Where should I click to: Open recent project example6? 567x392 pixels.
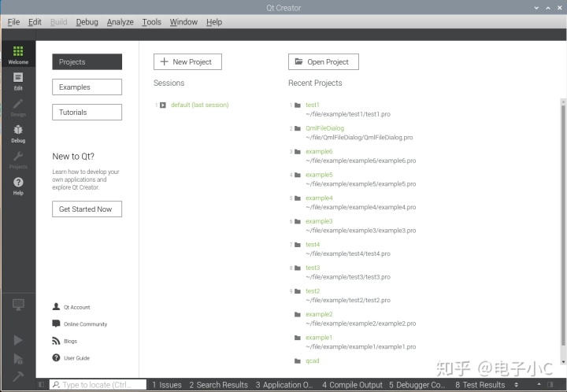[x=319, y=151]
